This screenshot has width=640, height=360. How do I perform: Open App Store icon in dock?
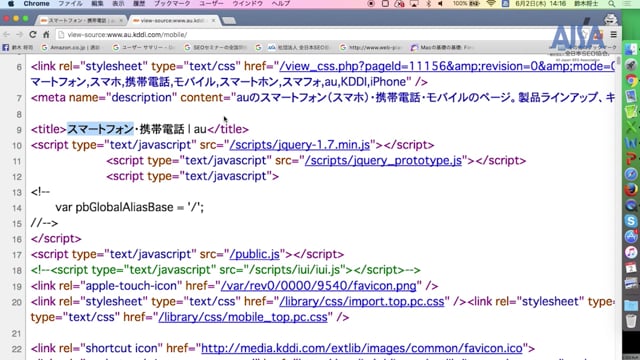(x=631, y=236)
